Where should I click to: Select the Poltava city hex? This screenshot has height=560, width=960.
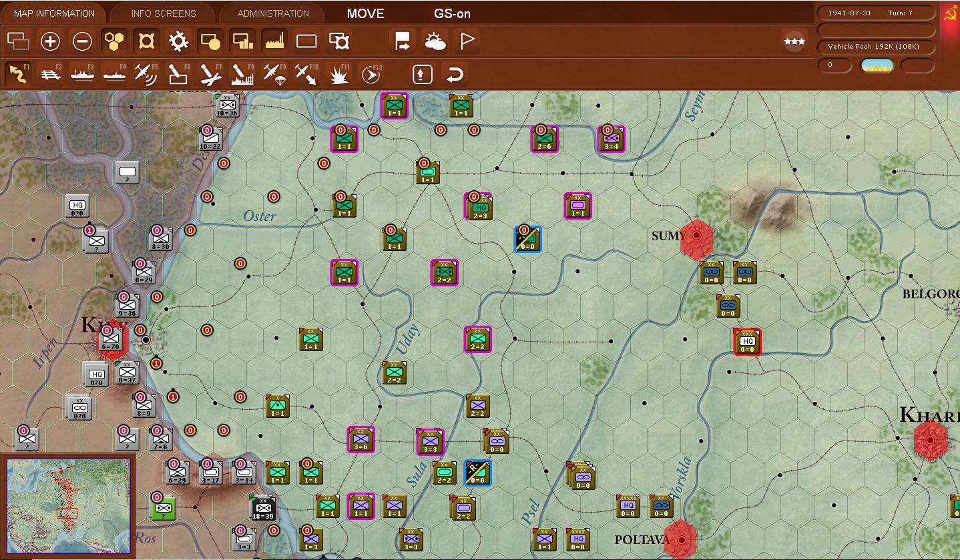tap(681, 539)
